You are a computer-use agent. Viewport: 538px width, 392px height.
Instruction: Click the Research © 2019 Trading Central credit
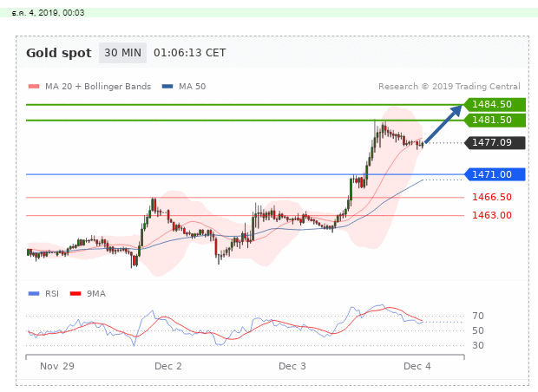(x=449, y=87)
